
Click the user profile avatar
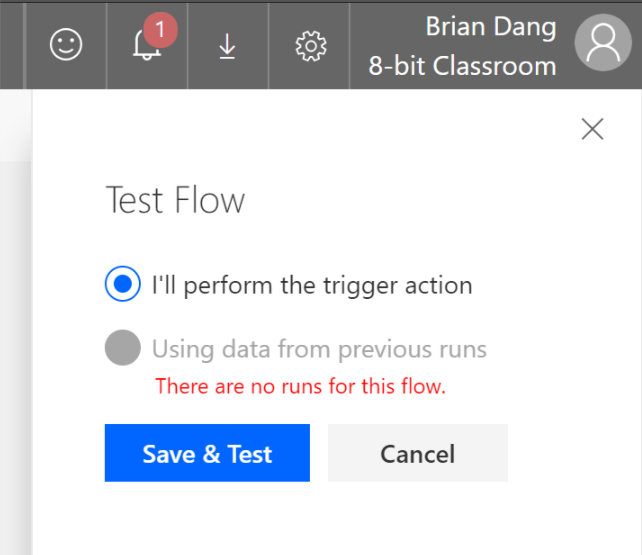click(x=604, y=45)
